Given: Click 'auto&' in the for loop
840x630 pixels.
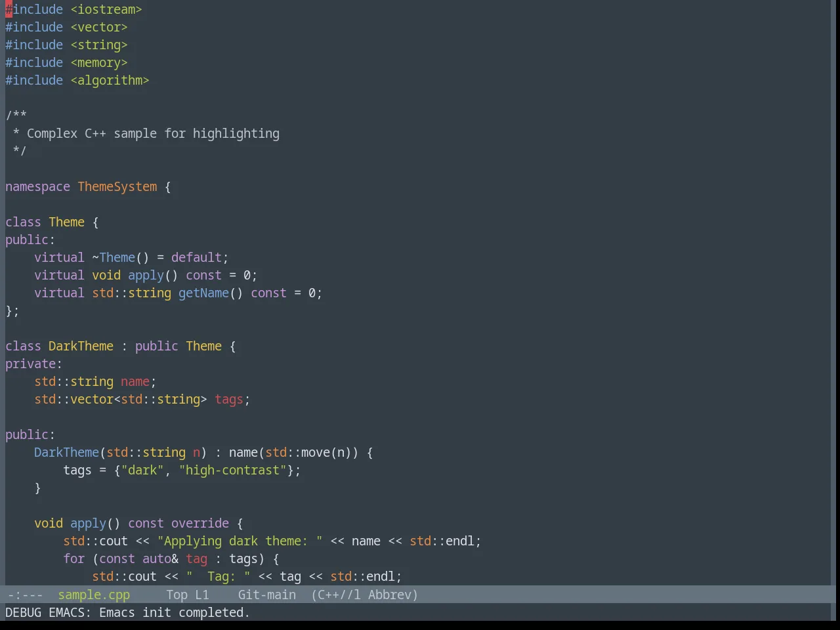Looking at the screenshot, I should (x=160, y=558).
